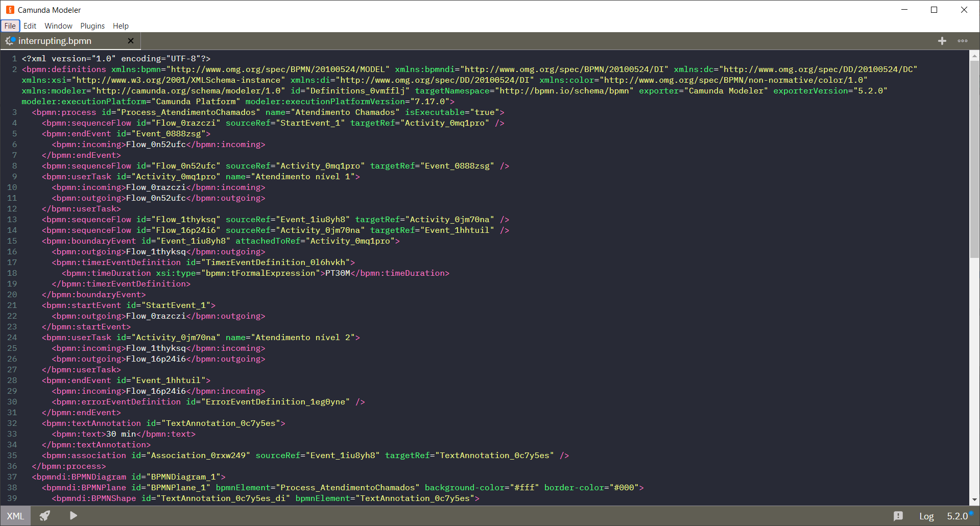This screenshot has height=526, width=980.
Task: Click exporterVersion "5.2.0" attribute
Action: coord(830,90)
